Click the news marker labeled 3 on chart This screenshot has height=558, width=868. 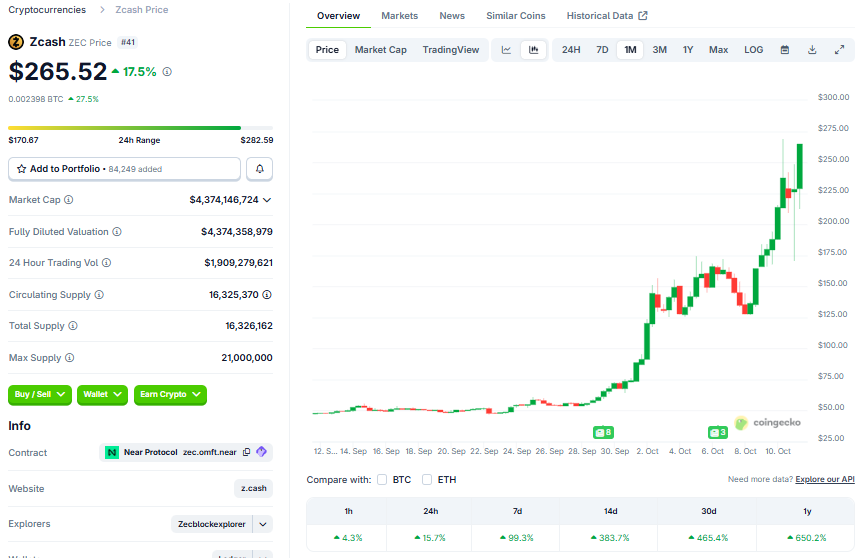coord(718,432)
